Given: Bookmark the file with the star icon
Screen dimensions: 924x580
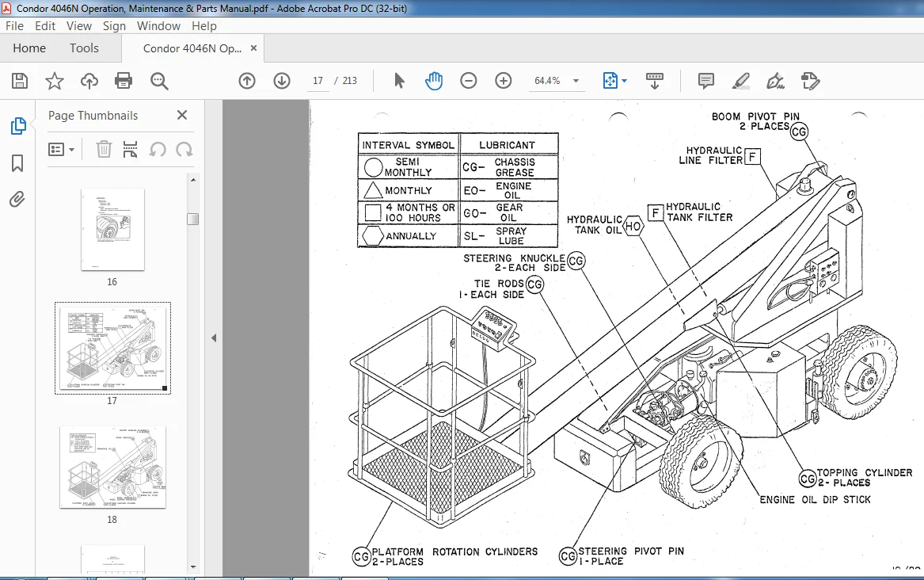Looking at the screenshot, I should click(54, 81).
